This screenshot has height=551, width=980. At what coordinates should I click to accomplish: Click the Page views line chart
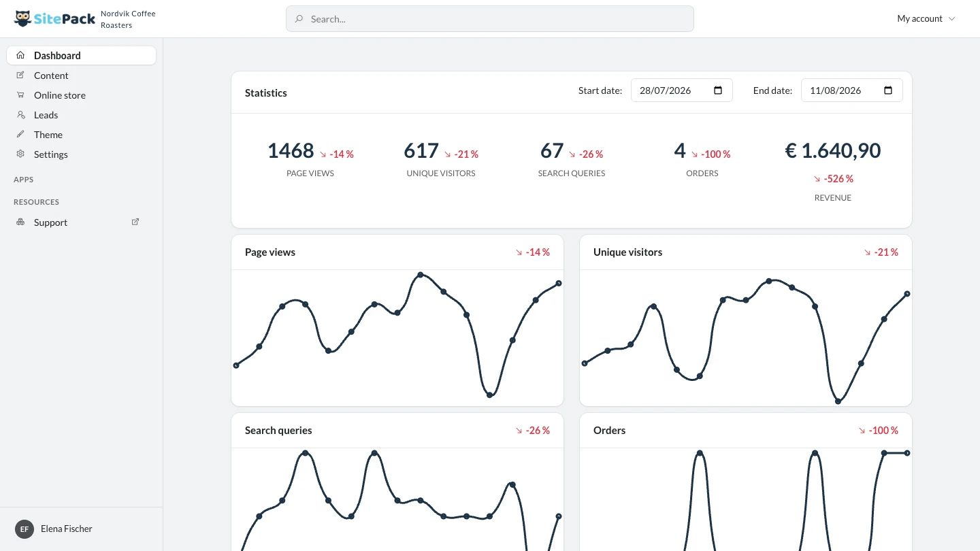coord(397,338)
